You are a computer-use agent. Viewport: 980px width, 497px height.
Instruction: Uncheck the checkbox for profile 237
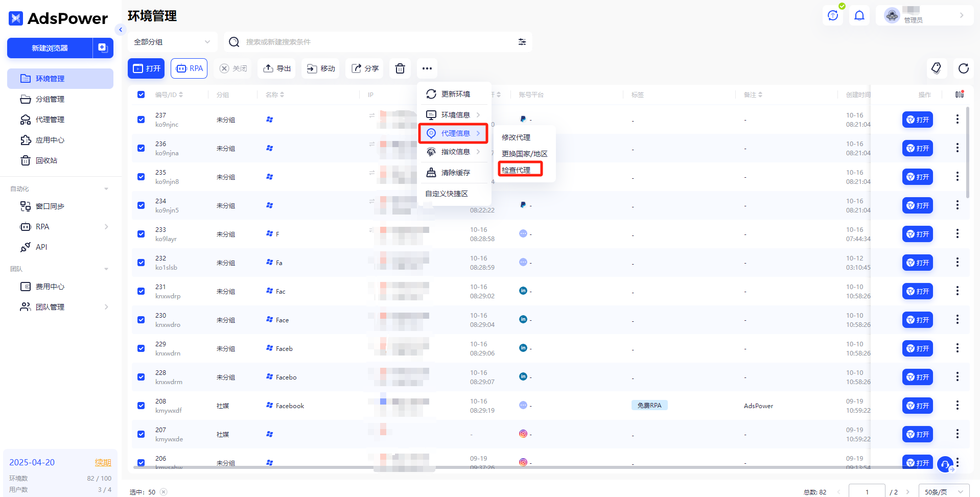(141, 120)
